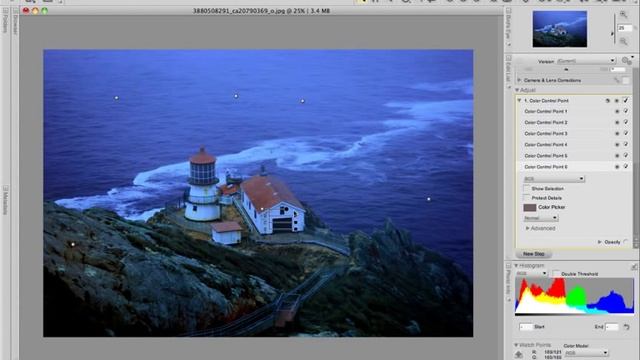Select control point dot on the rocky cliff
The width and height of the screenshot is (640, 360).
(x=73, y=244)
